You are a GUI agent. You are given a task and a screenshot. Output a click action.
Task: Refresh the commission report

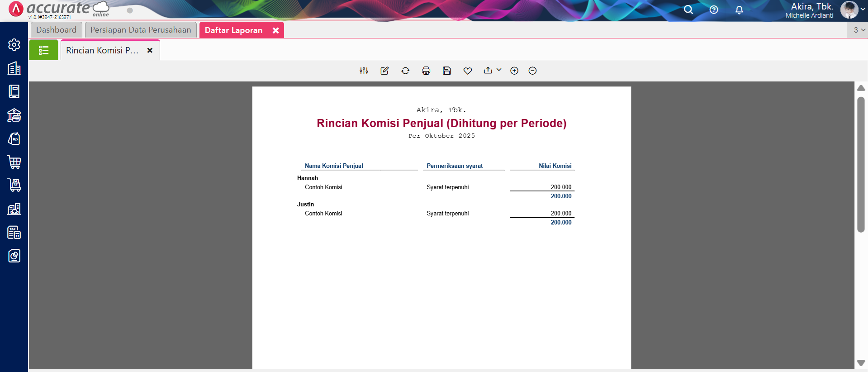tap(405, 71)
